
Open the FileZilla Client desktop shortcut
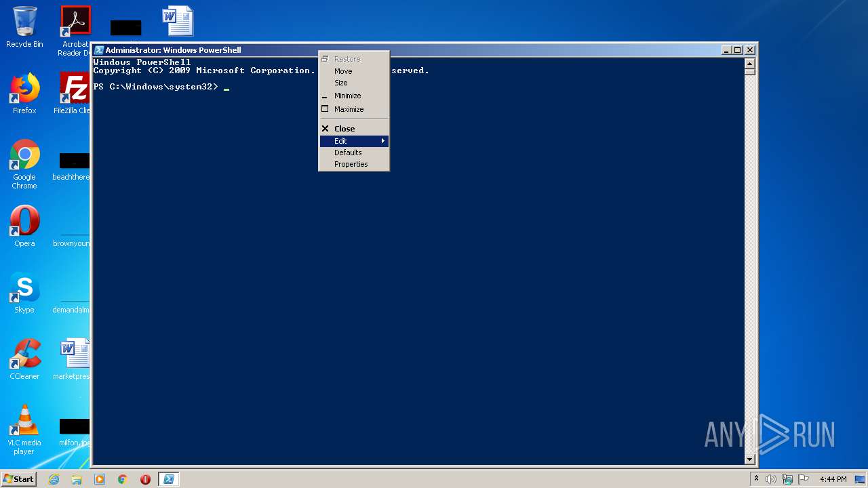(73, 94)
